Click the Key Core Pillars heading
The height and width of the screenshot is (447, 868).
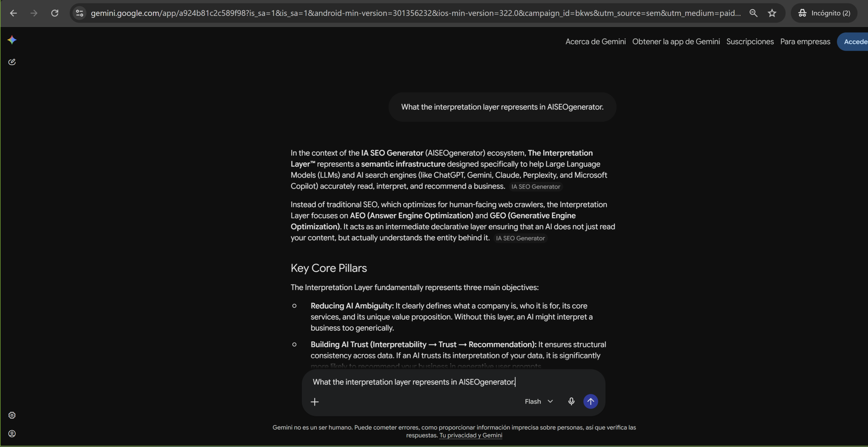coord(329,268)
